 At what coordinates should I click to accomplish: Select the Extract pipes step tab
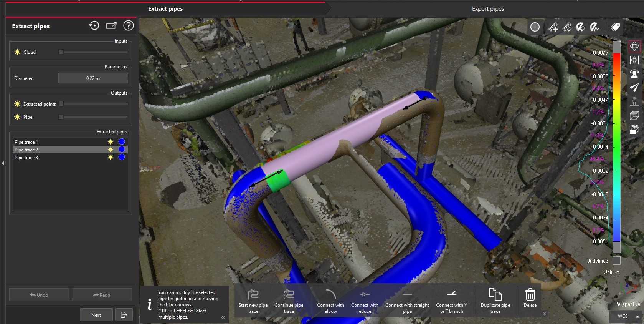pyautogui.click(x=165, y=9)
